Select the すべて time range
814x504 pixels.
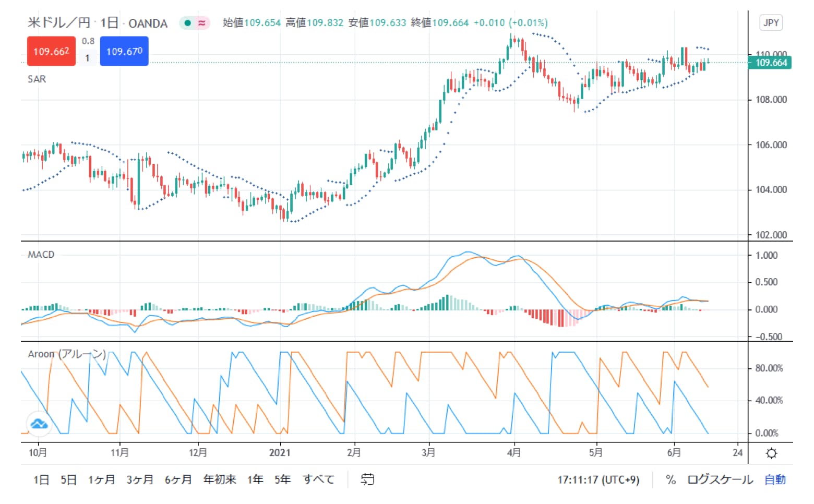[x=318, y=479]
